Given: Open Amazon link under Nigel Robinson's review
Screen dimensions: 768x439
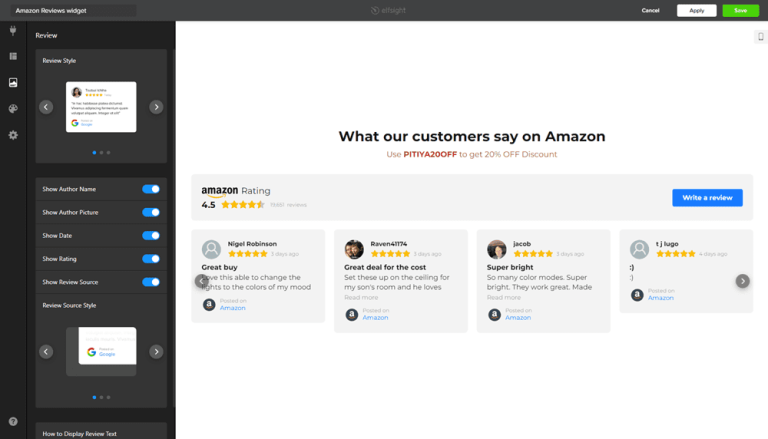Looking at the screenshot, I should coord(233,308).
